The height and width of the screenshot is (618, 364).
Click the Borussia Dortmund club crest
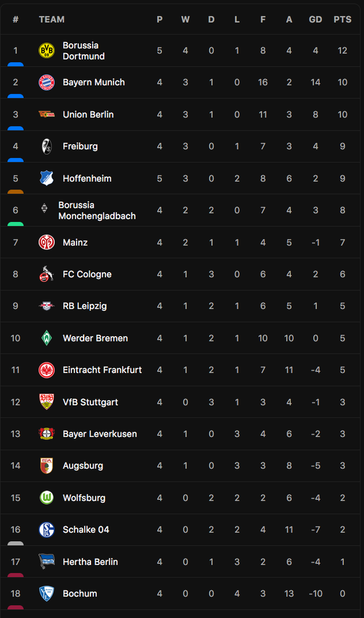click(47, 50)
